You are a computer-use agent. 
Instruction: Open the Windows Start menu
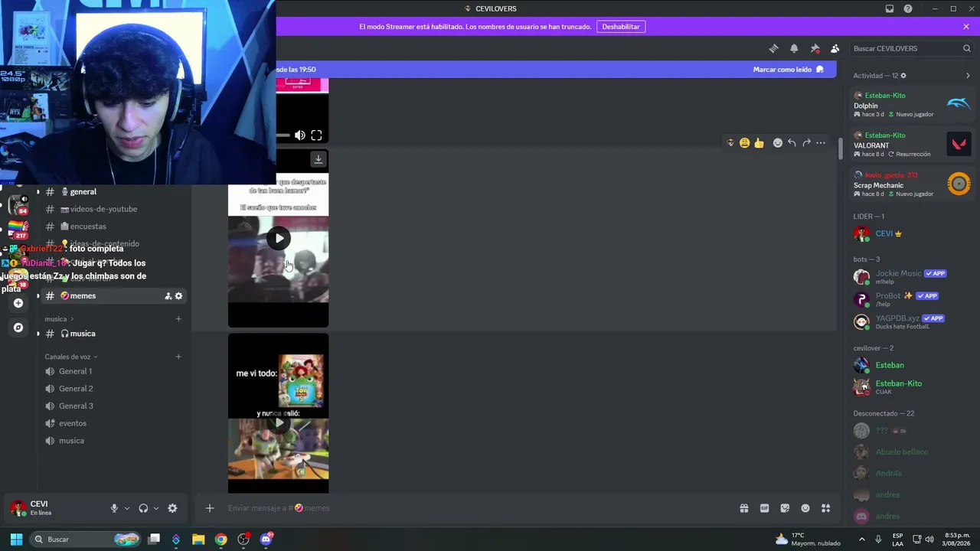click(x=16, y=540)
